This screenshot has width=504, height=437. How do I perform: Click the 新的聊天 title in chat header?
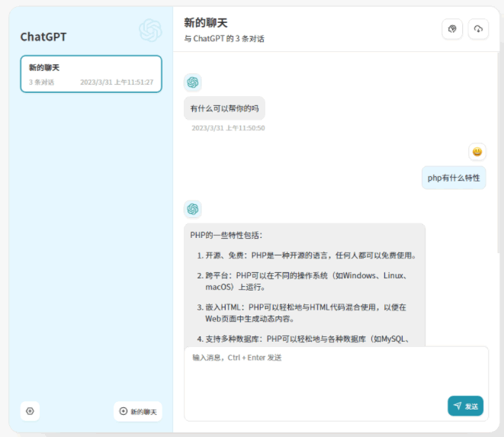[206, 23]
